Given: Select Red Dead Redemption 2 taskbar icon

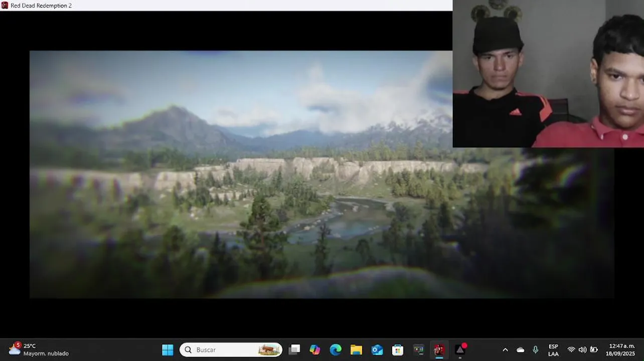Looking at the screenshot, I should (x=439, y=349).
